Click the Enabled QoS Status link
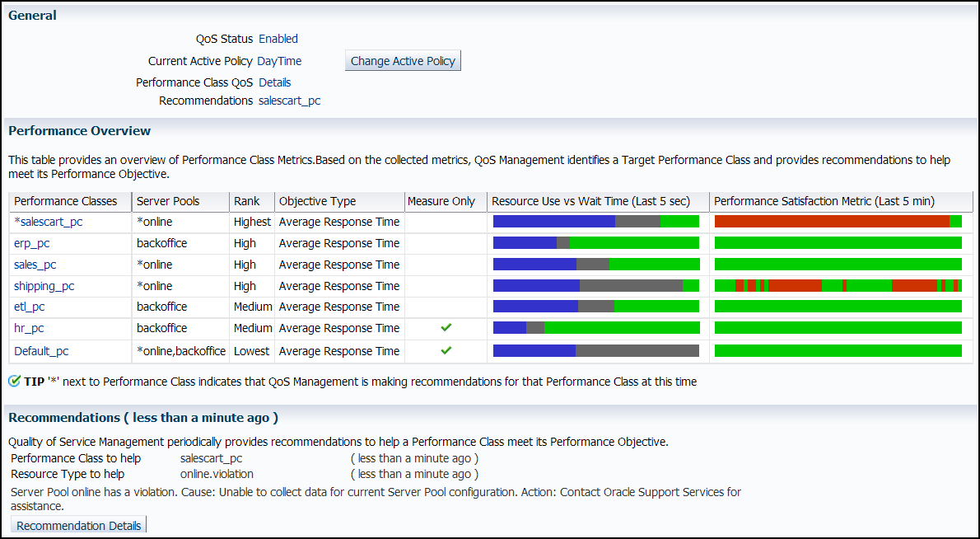This screenshot has width=980, height=539. click(278, 39)
